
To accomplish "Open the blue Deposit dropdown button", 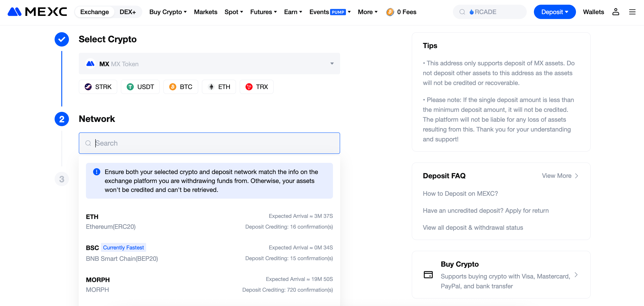I will coord(554,12).
